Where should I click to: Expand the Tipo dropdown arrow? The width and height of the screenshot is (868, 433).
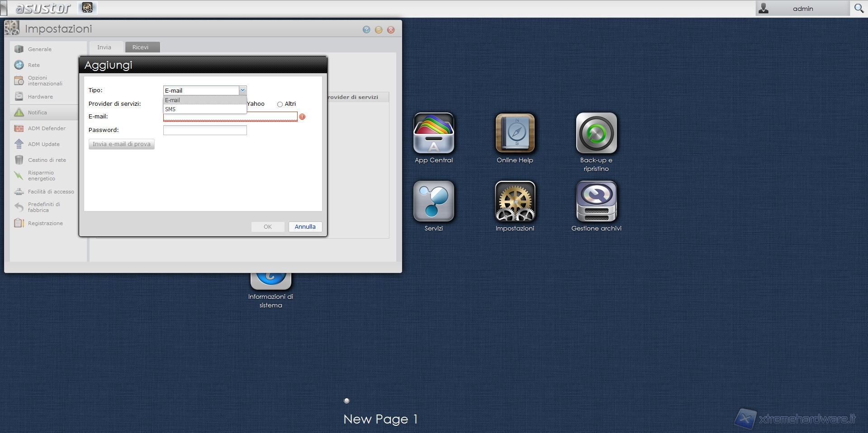pyautogui.click(x=242, y=90)
